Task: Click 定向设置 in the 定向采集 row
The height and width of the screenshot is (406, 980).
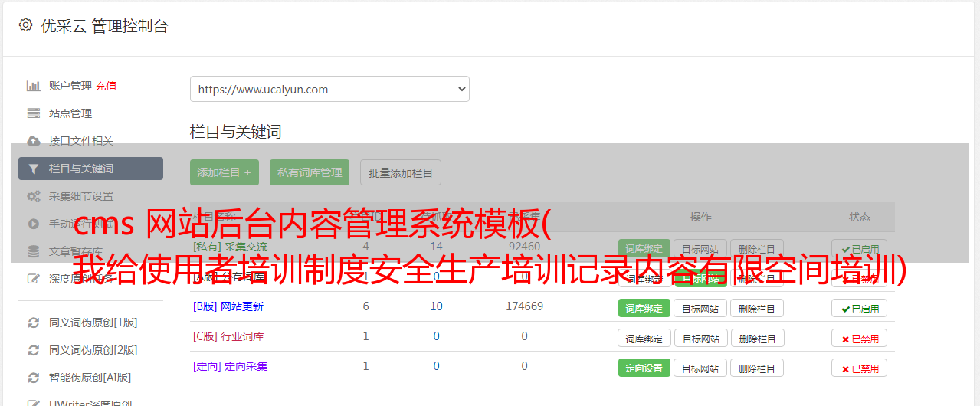Action: [x=644, y=368]
